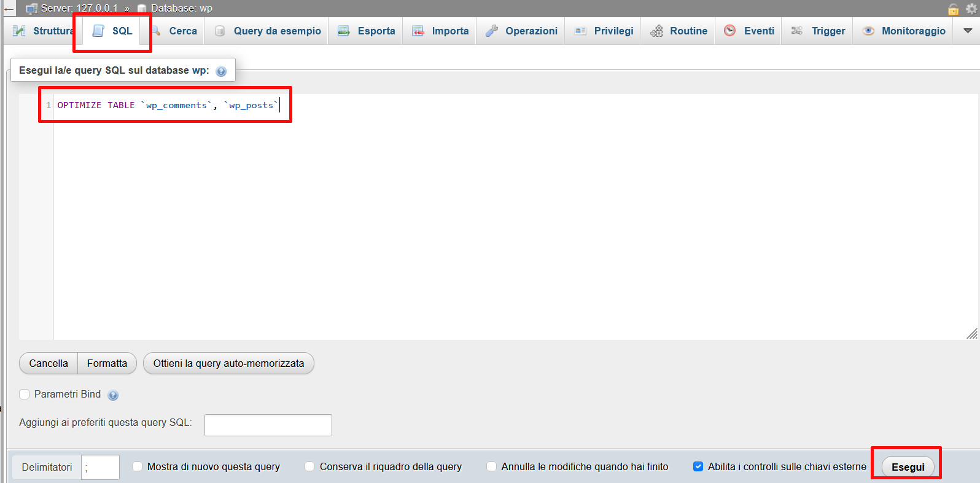Open the Cerca tab
Screen dimensions: 980x483
[x=174, y=31]
